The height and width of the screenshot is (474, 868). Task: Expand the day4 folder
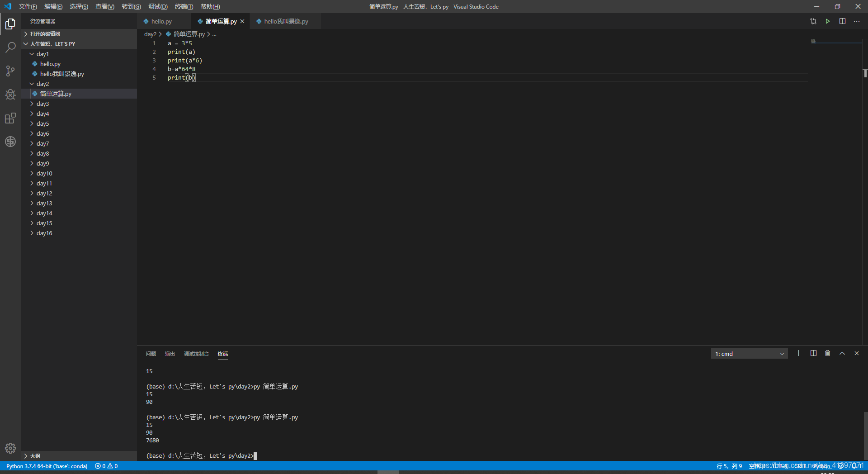[x=79, y=114]
